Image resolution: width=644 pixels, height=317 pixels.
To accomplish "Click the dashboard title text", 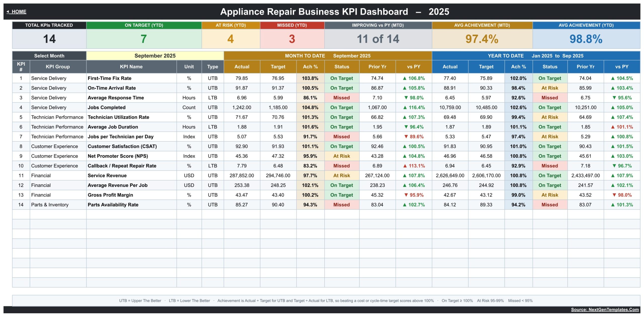I will 335,12.
